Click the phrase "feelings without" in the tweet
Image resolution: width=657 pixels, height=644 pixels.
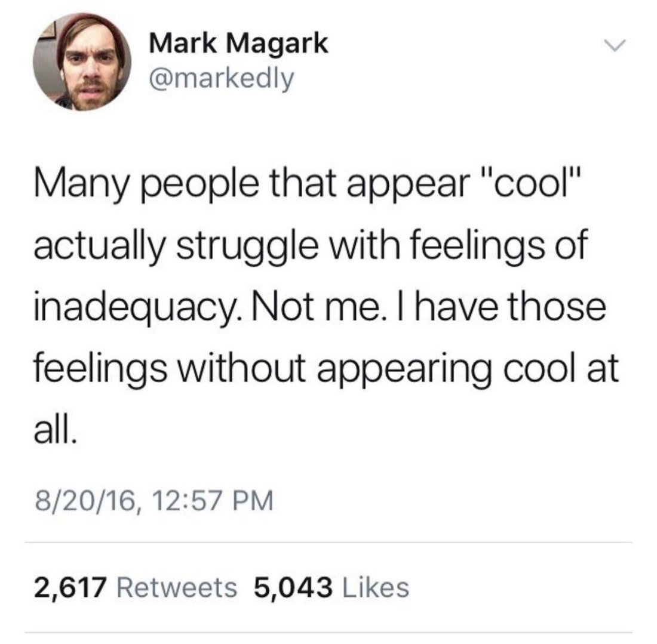click(169, 370)
